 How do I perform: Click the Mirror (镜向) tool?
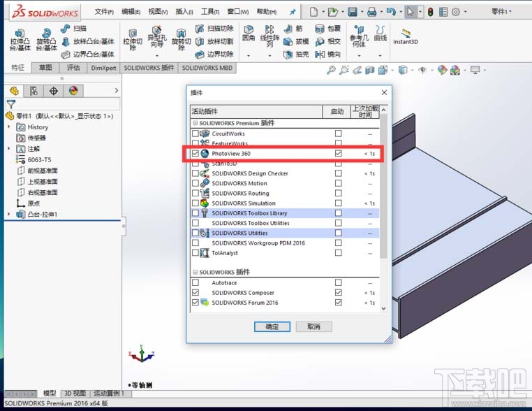pyautogui.click(x=327, y=55)
